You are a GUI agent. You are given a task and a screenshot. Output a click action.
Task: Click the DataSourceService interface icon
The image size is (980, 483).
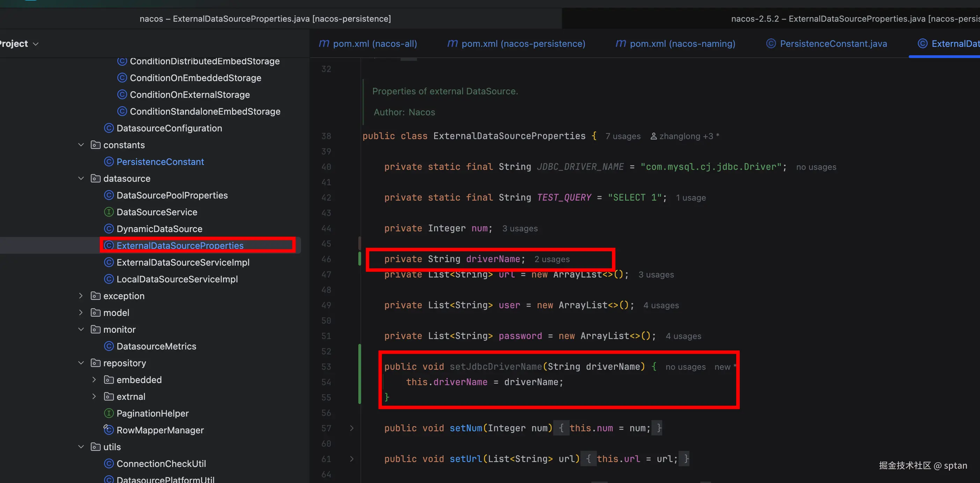[109, 212]
